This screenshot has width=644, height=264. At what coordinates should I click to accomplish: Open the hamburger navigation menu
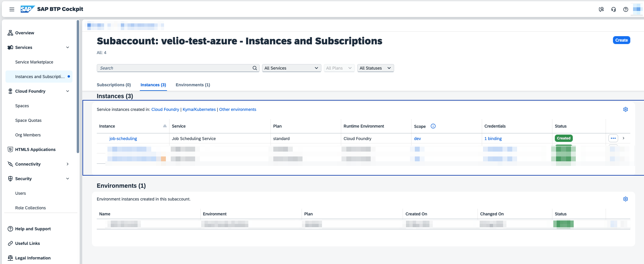pyautogui.click(x=12, y=9)
